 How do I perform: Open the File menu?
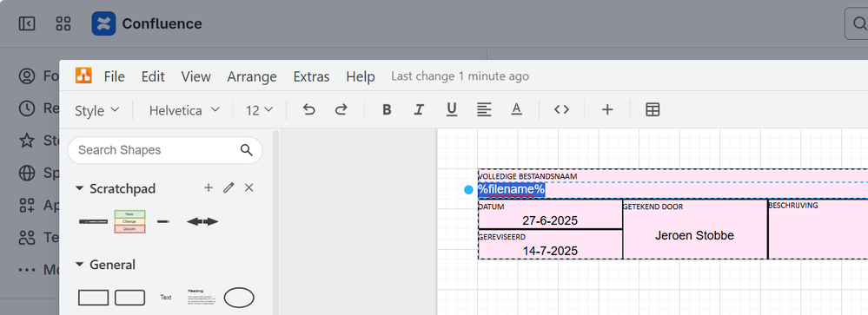click(115, 76)
